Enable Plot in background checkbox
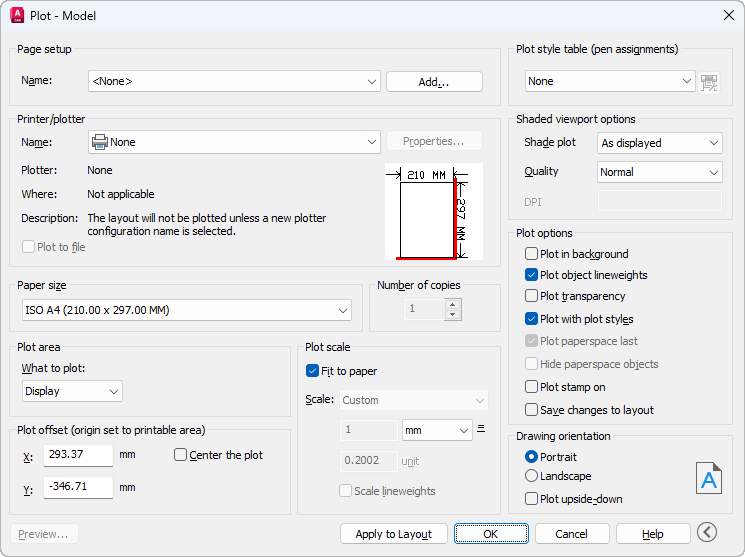 pos(532,254)
